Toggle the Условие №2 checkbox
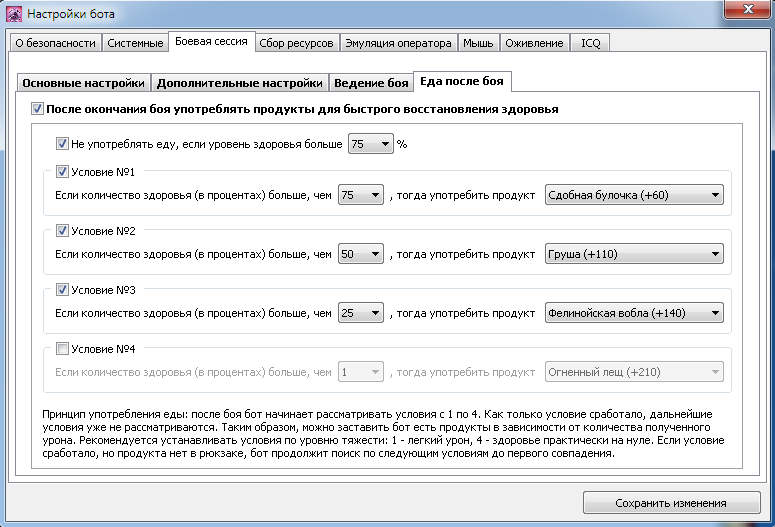Screen dimensions: 775x527 point(62,230)
